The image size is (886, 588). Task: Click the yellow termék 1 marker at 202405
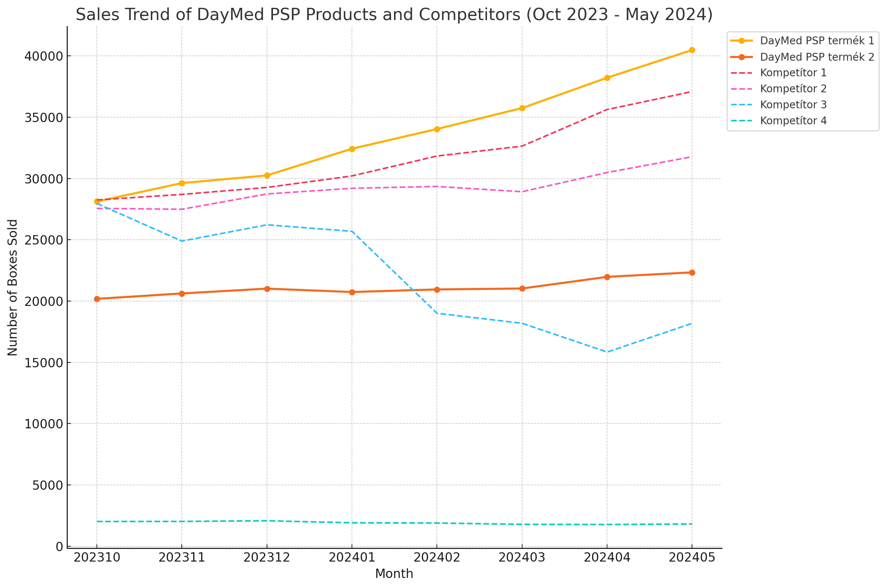coord(692,50)
